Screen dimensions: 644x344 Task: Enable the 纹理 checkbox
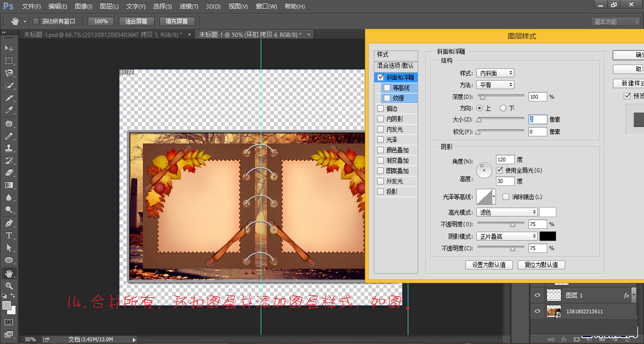point(387,98)
